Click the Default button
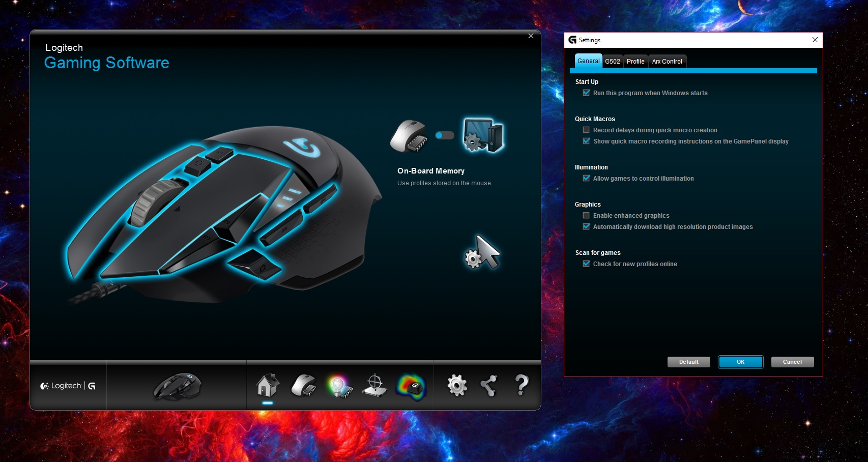868x462 pixels. (x=689, y=362)
